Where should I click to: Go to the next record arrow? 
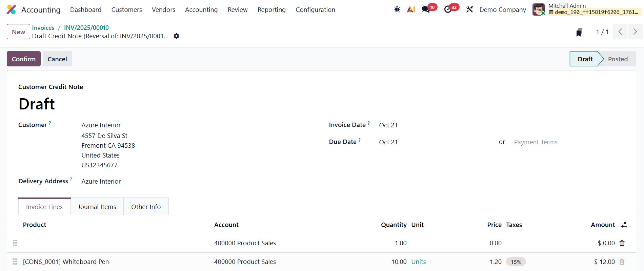[x=635, y=32]
